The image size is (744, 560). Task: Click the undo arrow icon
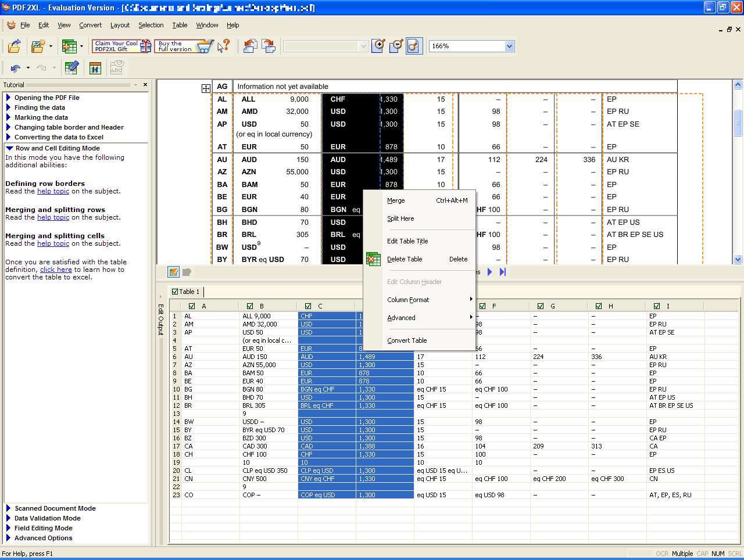point(16,68)
